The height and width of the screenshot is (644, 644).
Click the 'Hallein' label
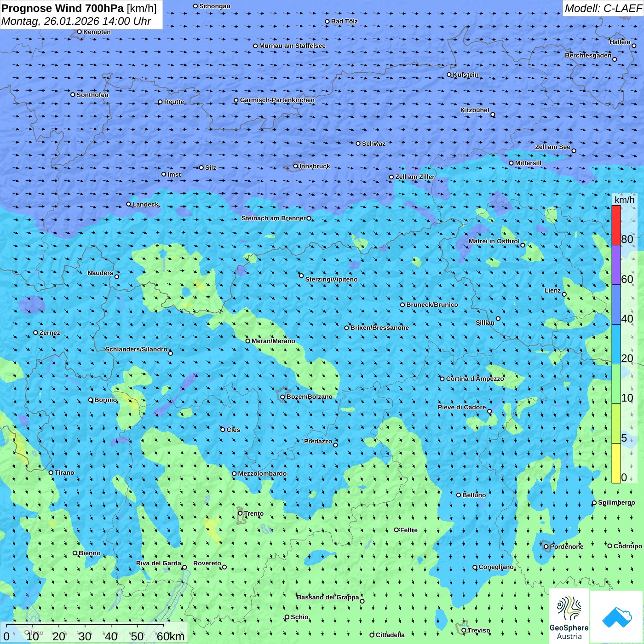[620, 42]
